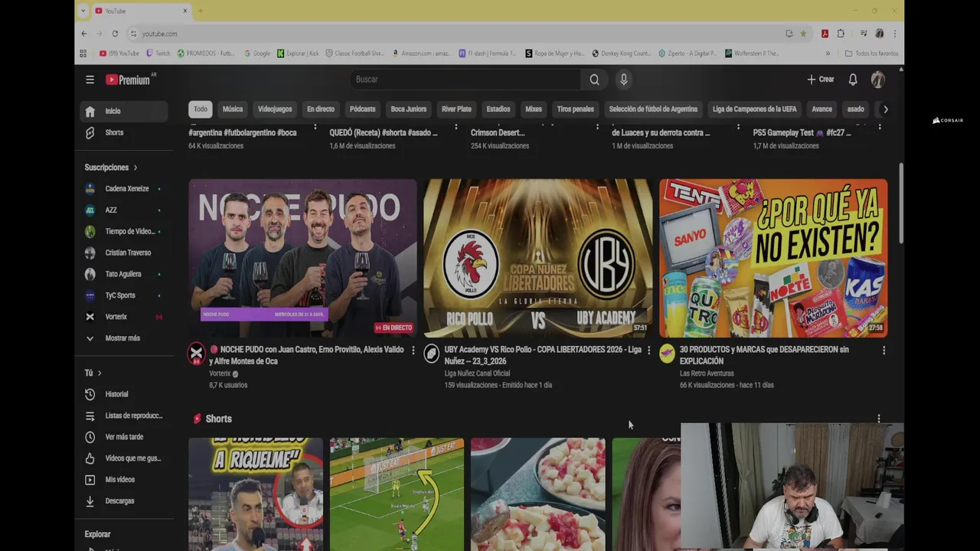Click Las Retro Aventuras channel avatar

(x=667, y=354)
